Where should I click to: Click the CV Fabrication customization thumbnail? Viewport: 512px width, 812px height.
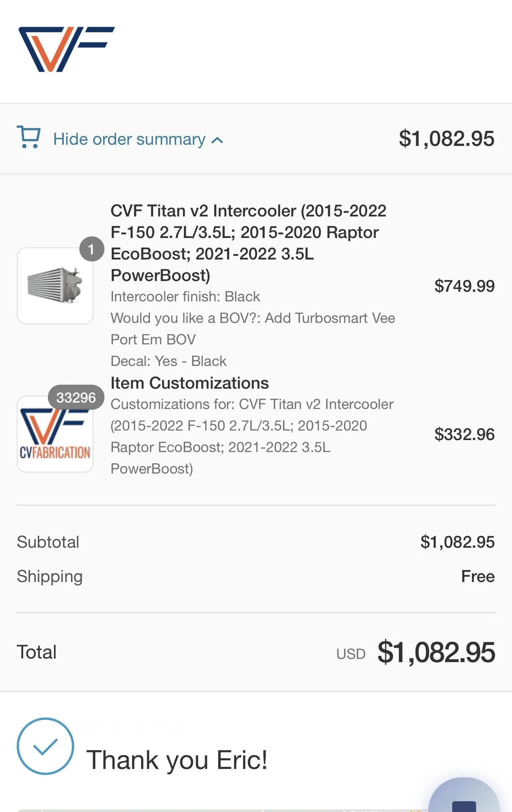tap(55, 435)
